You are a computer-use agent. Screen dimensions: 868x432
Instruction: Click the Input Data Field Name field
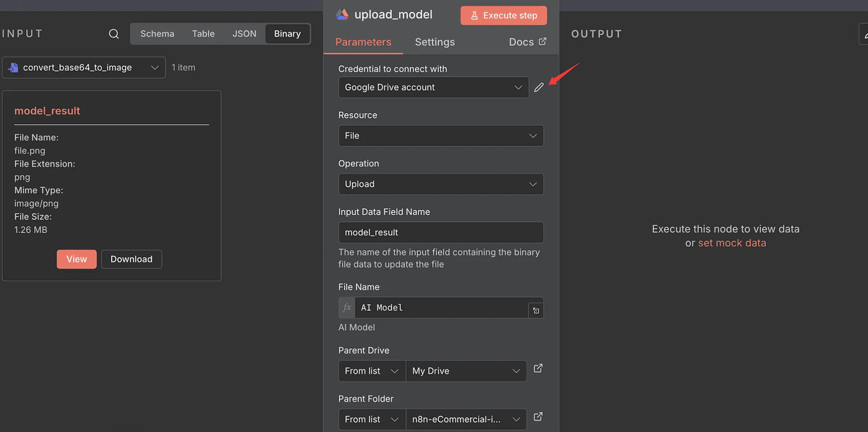[440, 233]
